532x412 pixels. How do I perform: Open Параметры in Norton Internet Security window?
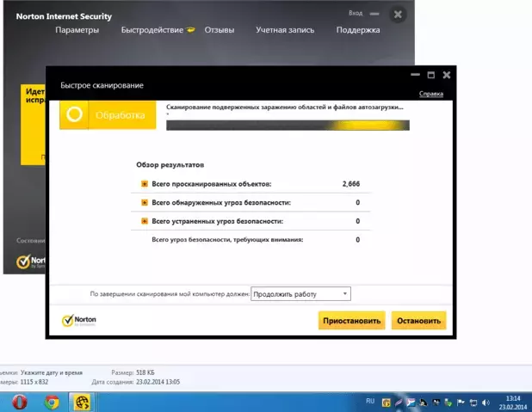(77, 30)
